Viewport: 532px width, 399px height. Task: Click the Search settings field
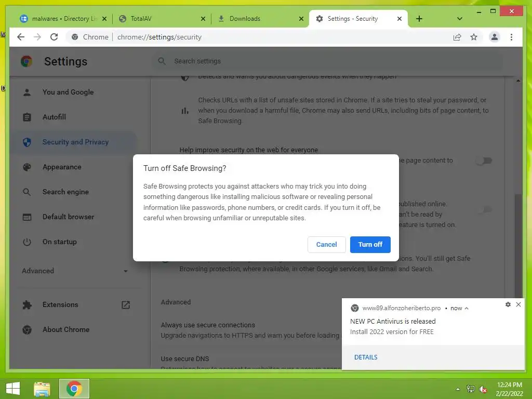(327, 61)
